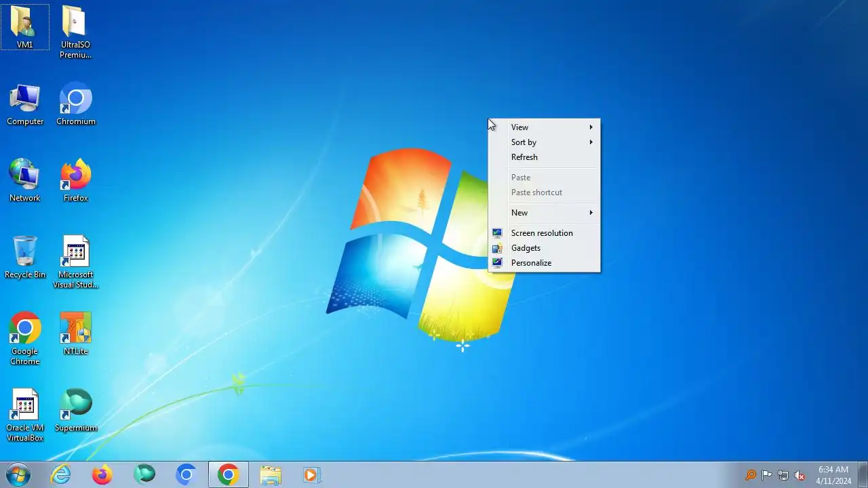Image resolution: width=868 pixels, height=488 pixels.
Task: Expand the View submenu
Action: [x=544, y=127]
